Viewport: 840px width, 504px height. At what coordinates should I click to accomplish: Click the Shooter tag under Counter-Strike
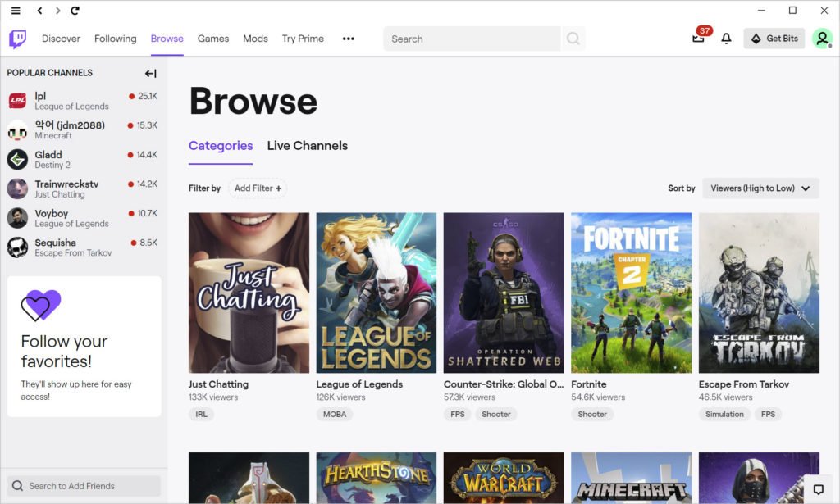(496, 414)
